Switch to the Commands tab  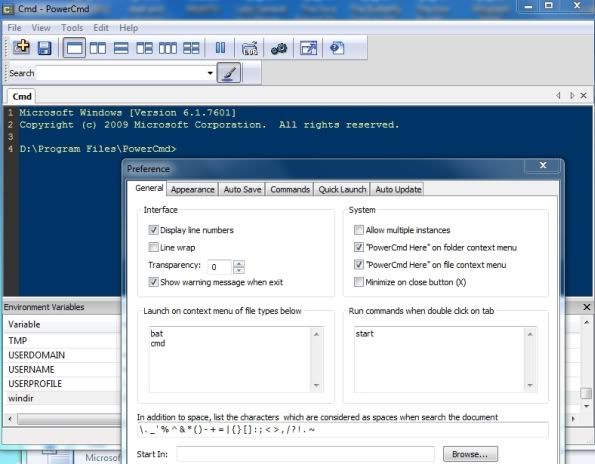pyautogui.click(x=290, y=189)
